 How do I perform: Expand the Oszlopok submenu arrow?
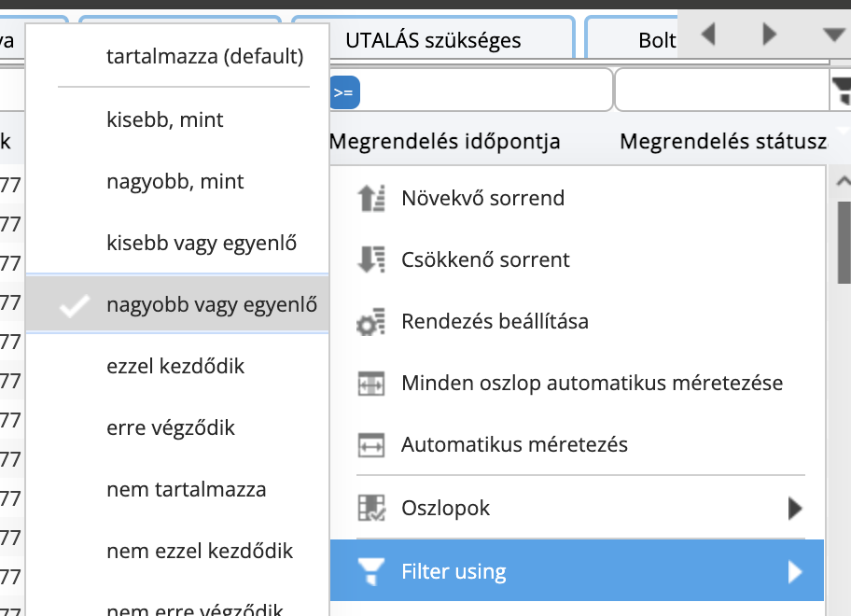[x=795, y=508]
